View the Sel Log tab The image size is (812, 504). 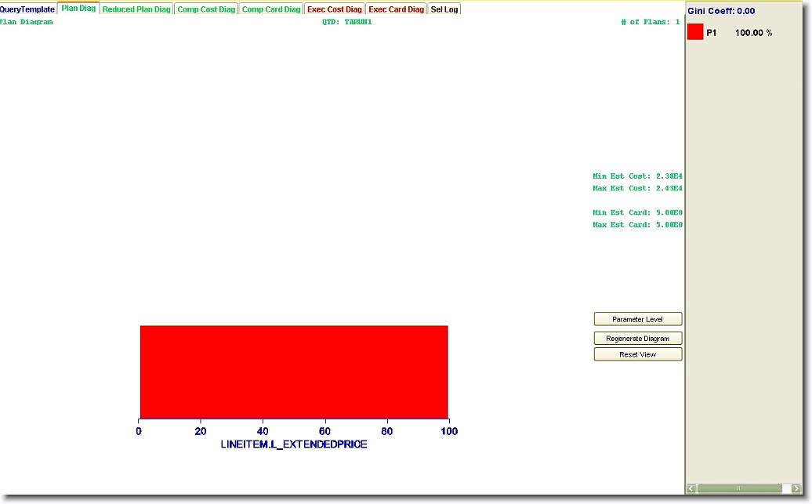tap(444, 9)
